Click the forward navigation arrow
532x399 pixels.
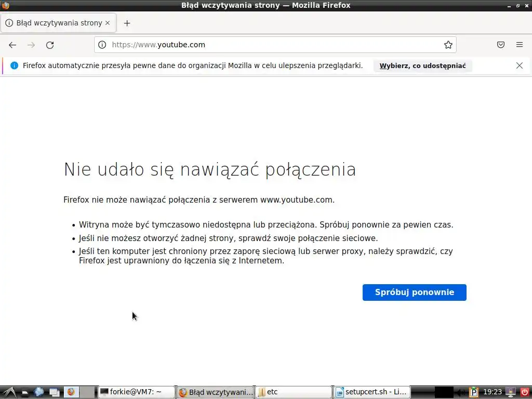coord(31,45)
